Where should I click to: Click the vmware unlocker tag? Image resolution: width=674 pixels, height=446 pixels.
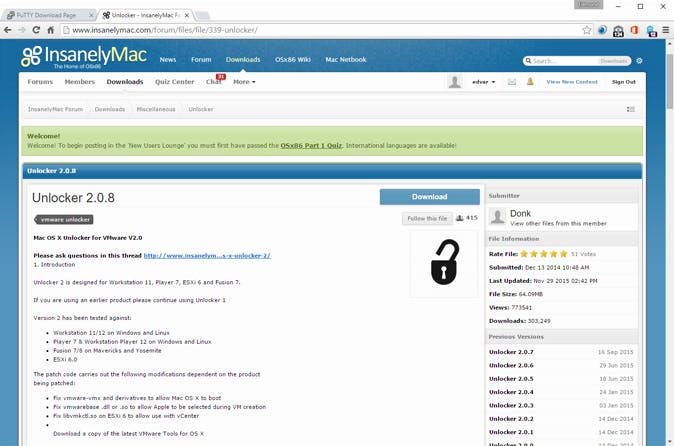pyautogui.click(x=64, y=220)
